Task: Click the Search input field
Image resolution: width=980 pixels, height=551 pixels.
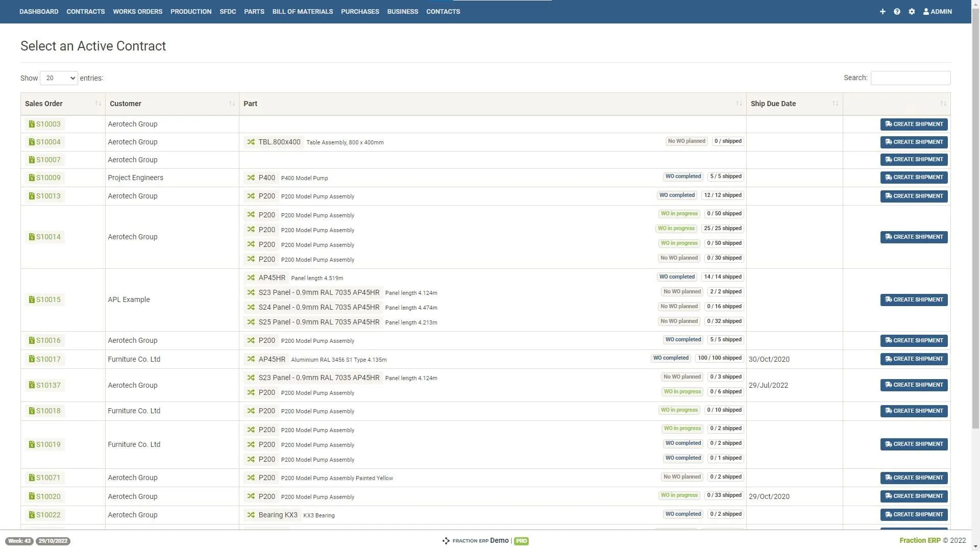Action: (x=910, y=78)
